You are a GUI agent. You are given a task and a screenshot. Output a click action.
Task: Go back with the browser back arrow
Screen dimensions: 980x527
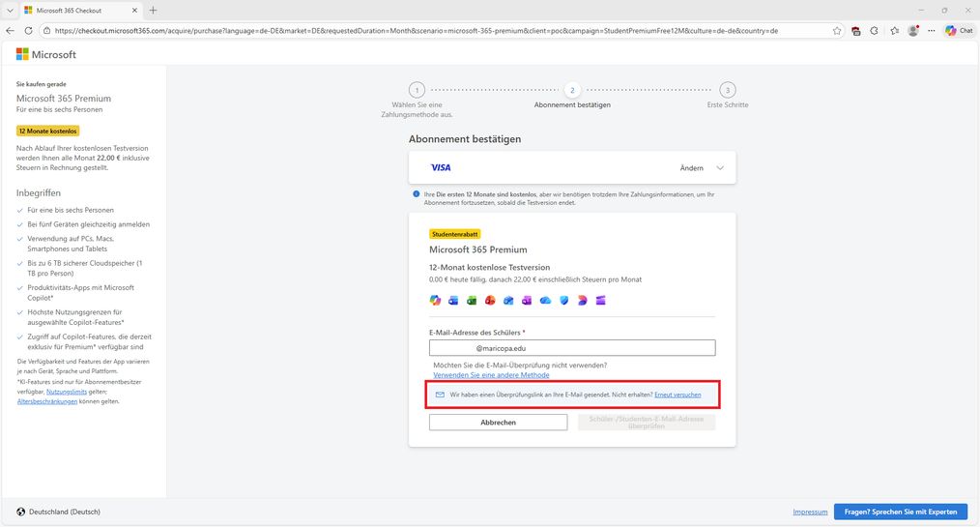click(x=10, y=31)
